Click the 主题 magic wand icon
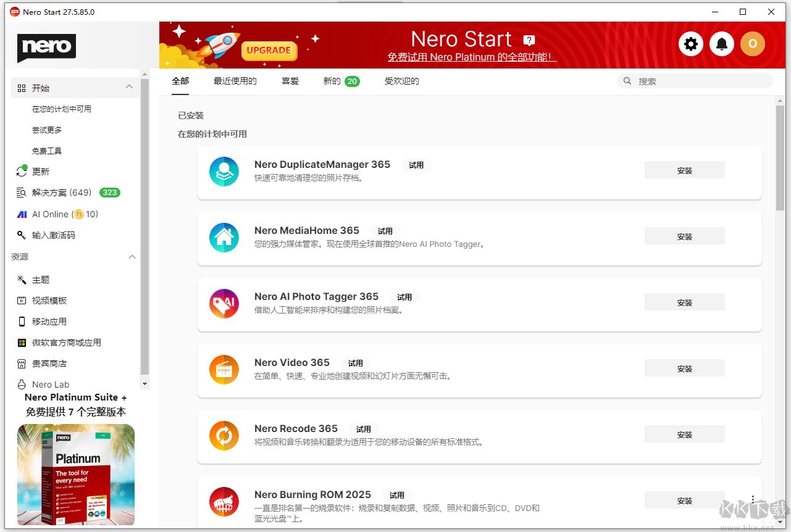The image size is (791, 532). [22, 280]
